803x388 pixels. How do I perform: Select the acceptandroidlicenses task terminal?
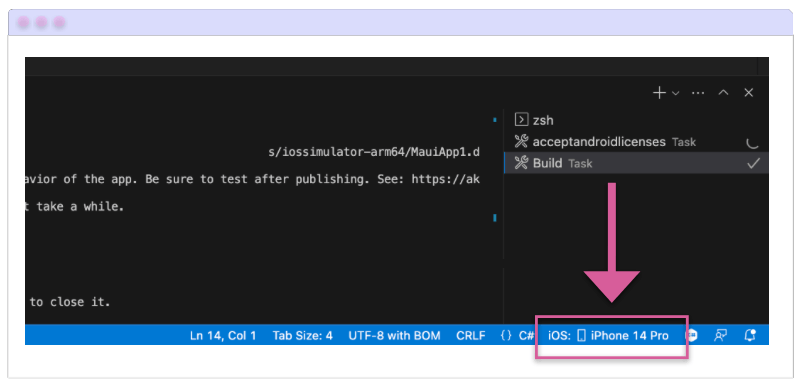point(636,142)
